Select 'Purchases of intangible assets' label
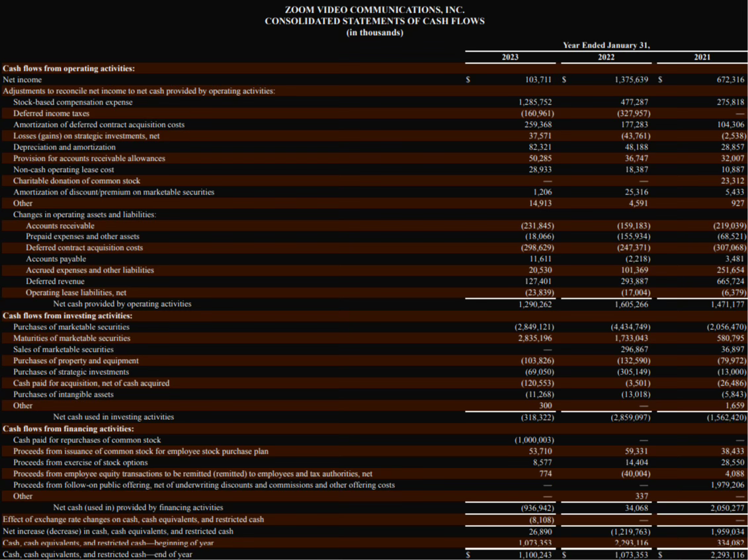Screen dimensions: 748x560 point(63,395)
